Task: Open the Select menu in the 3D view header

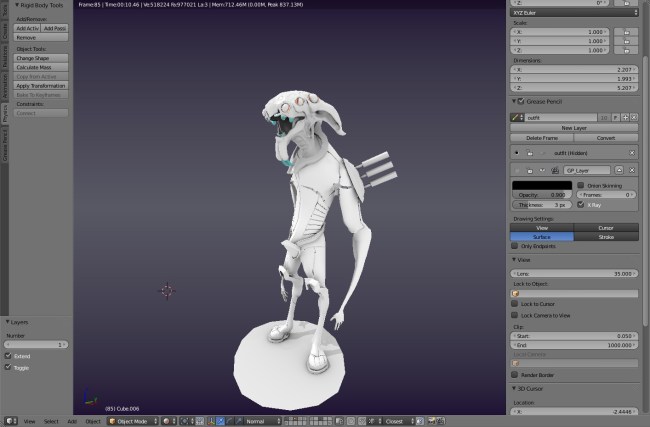Action: [51, 421]
